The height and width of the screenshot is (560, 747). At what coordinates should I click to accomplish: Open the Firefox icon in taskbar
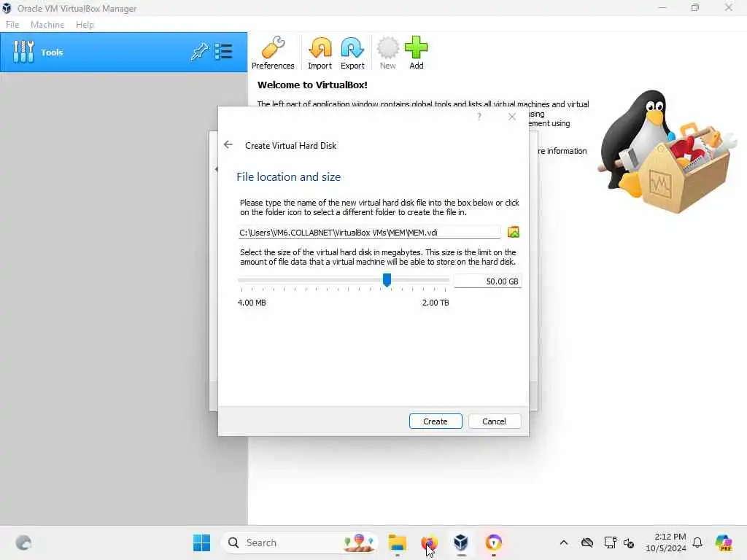(429, 542)
